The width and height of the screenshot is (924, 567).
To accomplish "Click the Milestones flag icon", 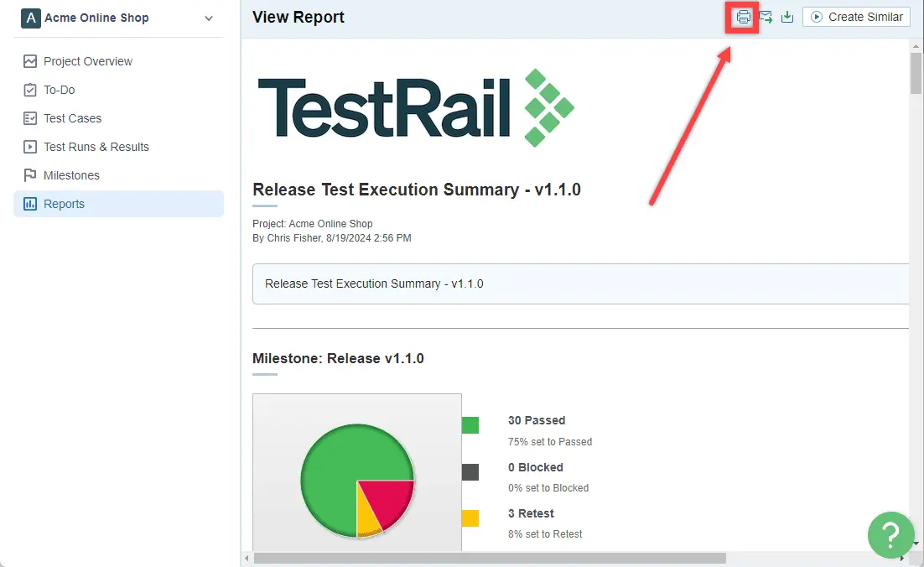I will pos(30,175).
